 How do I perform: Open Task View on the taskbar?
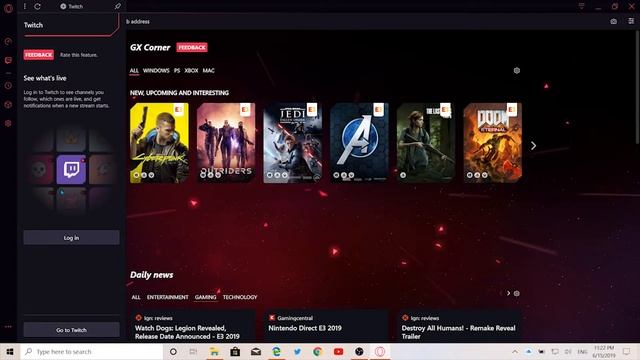pos(193,351)
